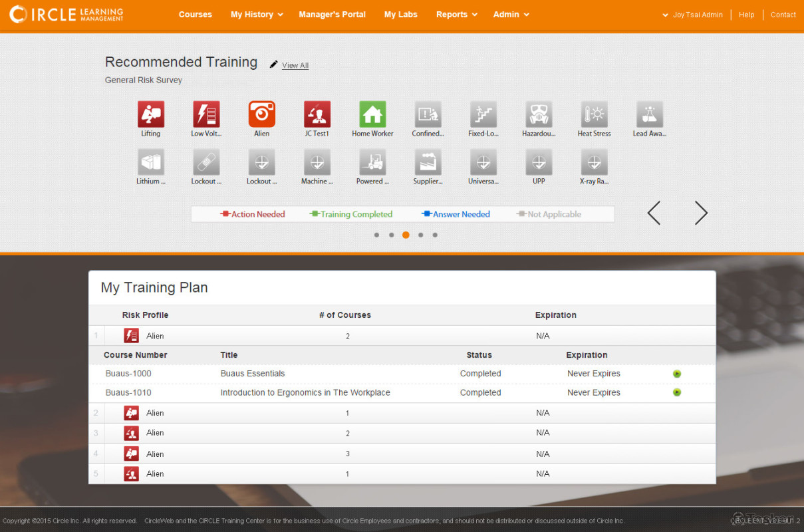Viewport: 804px width, 532px height.
Task: Click the Home Worker green house icon
Action: click(x=372, y=114)
